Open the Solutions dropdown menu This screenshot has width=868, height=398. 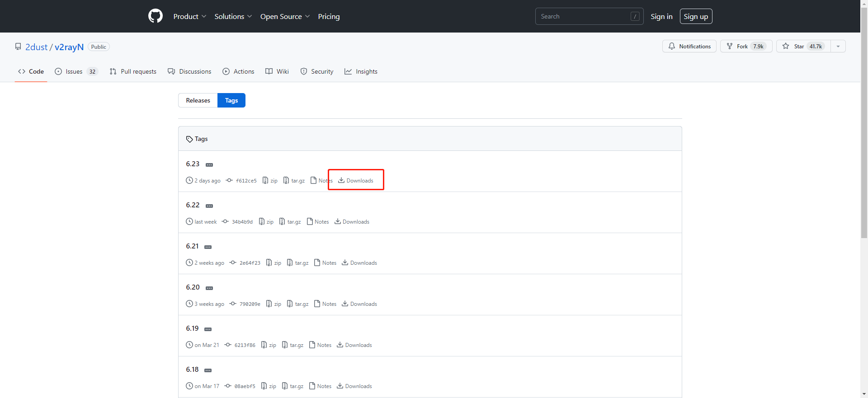pos(233,16)
